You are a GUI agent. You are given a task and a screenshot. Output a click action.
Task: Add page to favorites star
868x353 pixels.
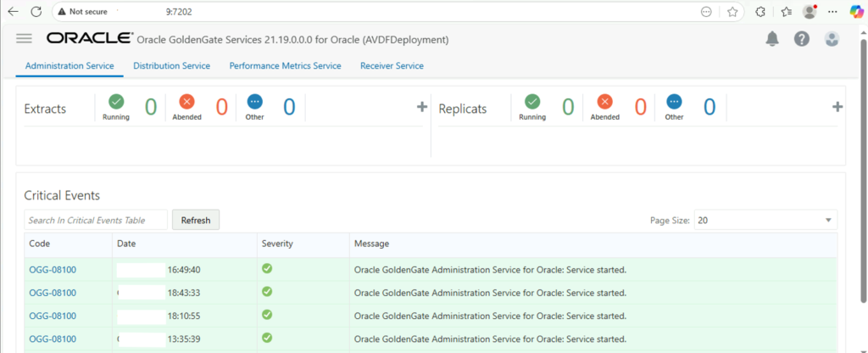(732, 12)
